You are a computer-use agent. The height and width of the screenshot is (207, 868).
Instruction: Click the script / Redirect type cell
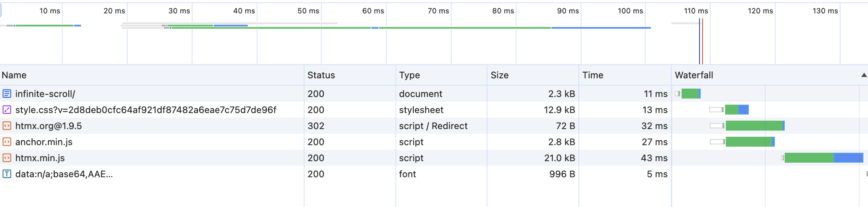click(433, 126)
